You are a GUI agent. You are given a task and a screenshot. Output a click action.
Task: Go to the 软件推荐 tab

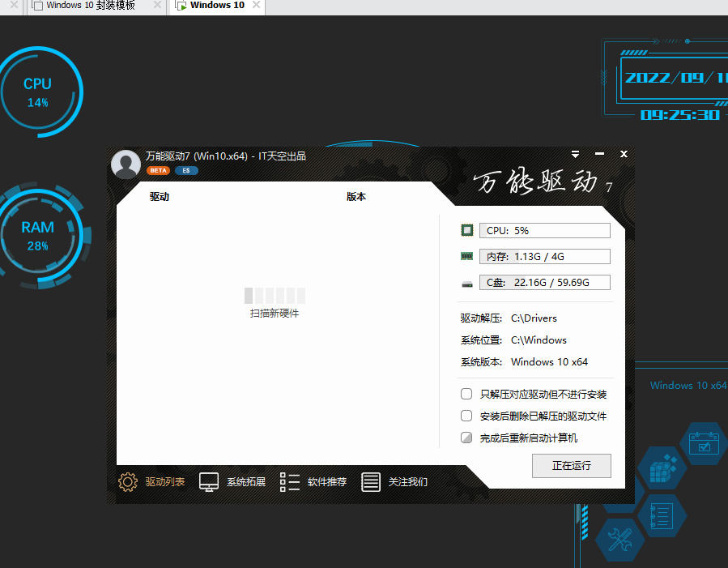(x=313, y=482)
